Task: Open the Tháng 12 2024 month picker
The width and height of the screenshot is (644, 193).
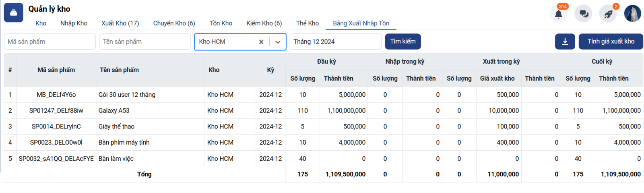Action: [335, 42]
